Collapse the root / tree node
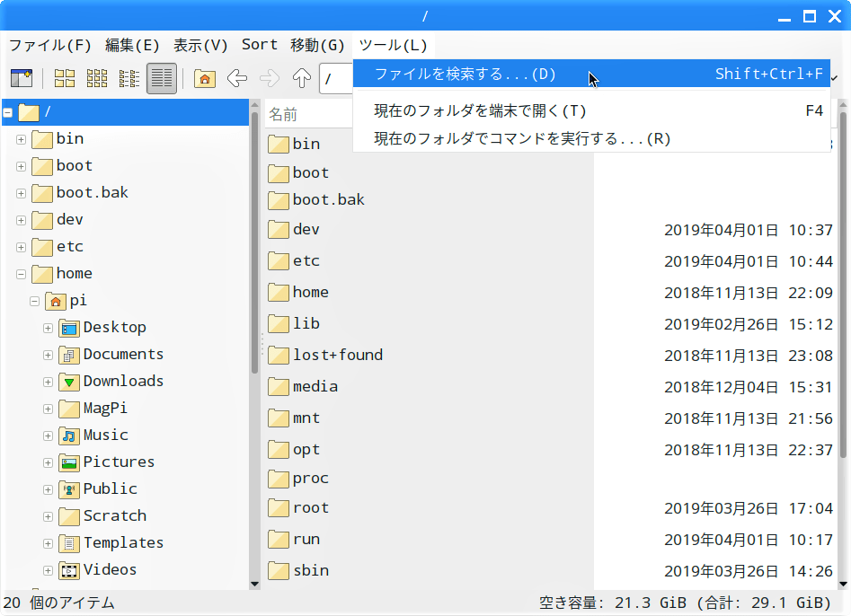Image resolution: width=851 pixels, height=616 pixels. [7, 113]
